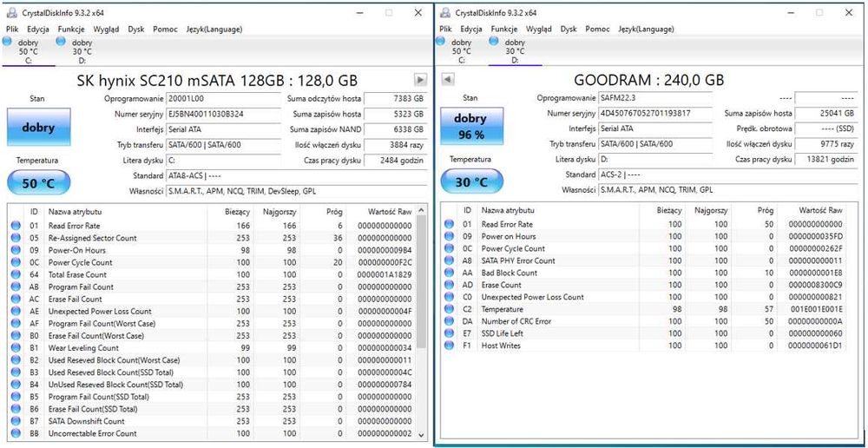The image size is (868, 448).
Task: Open Plik menu in left CrystalDiskInfo window
Action: pos(12,30)
